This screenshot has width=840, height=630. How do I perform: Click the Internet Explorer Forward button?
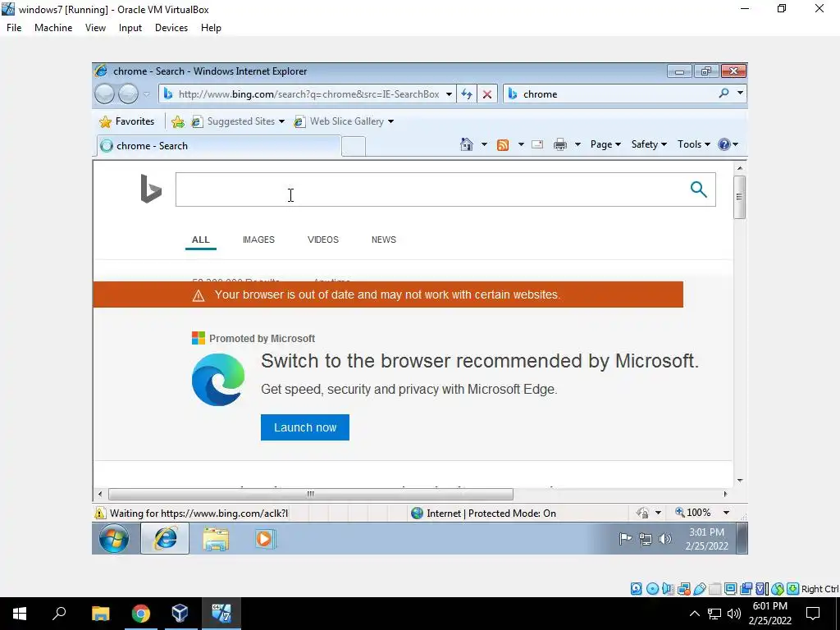[128, 94]
